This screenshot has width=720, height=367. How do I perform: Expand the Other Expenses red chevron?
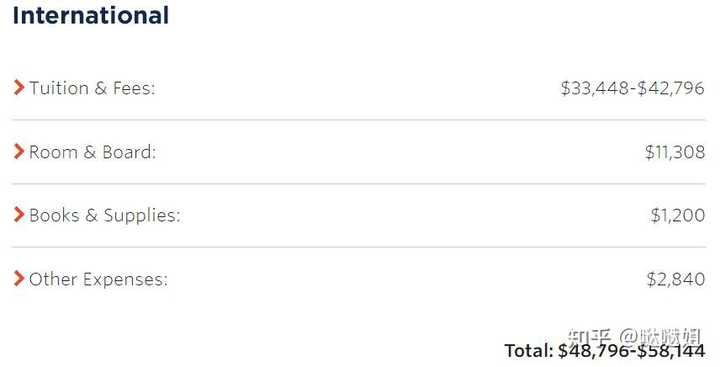[x=19, y=278]
